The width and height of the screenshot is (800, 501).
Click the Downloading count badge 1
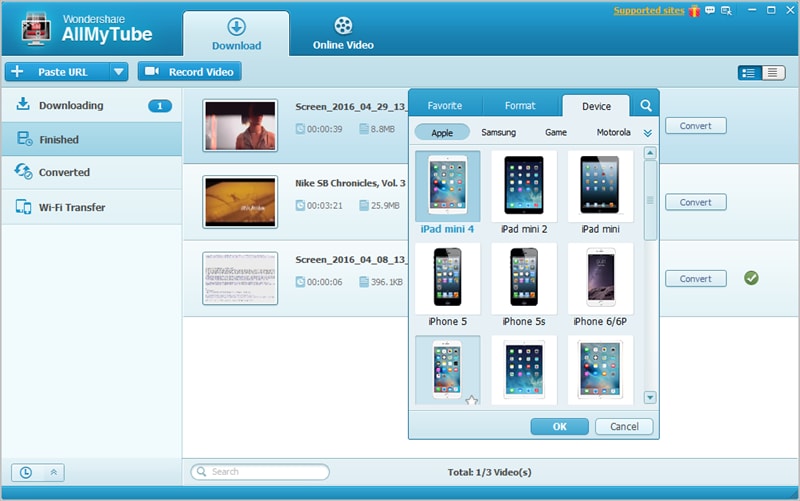160,106
